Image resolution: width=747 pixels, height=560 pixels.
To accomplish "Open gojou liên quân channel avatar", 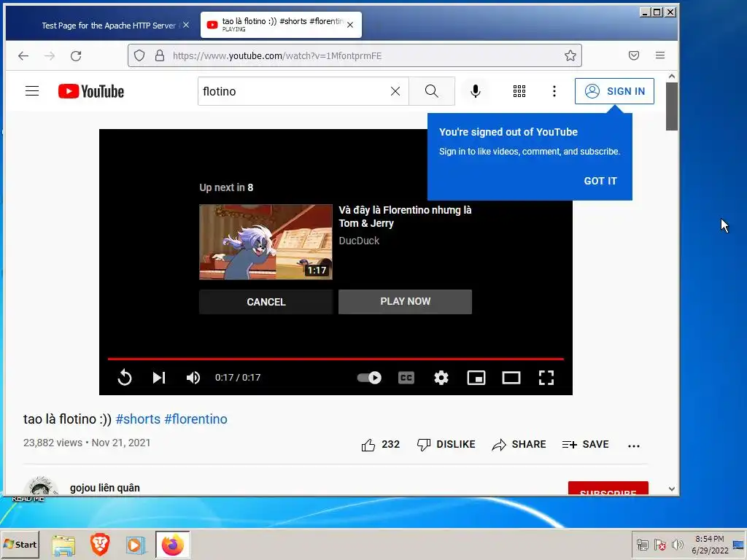I will (41, 486).
